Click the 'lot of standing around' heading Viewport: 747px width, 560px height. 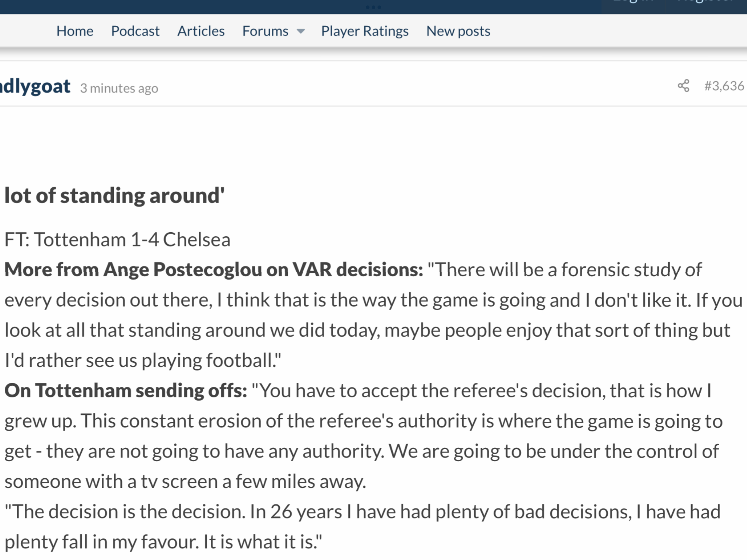point(115,196)
